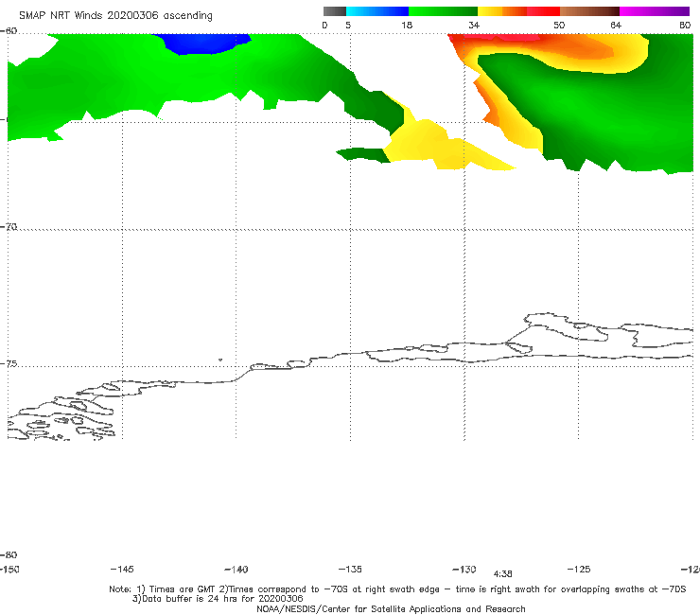This screenshot has height=615, width=700.
Task: Click the color bar label '64'
Action: click(616, 25)
